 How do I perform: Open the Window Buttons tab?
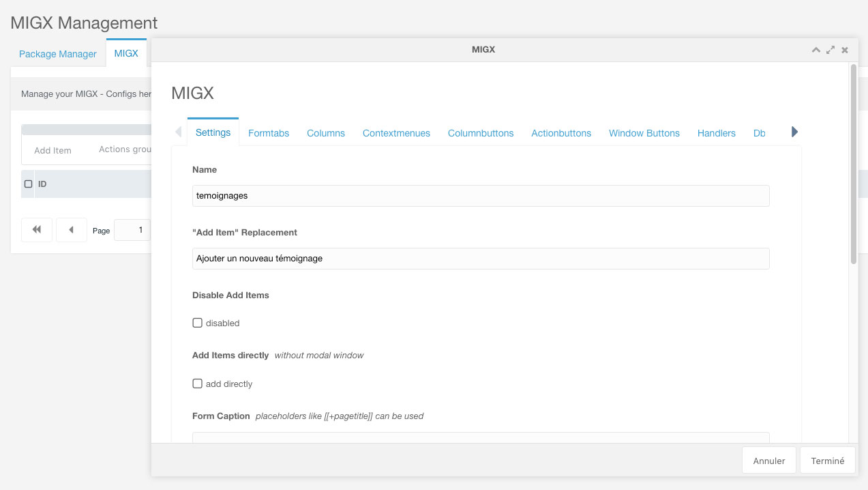tap(644, 133)
